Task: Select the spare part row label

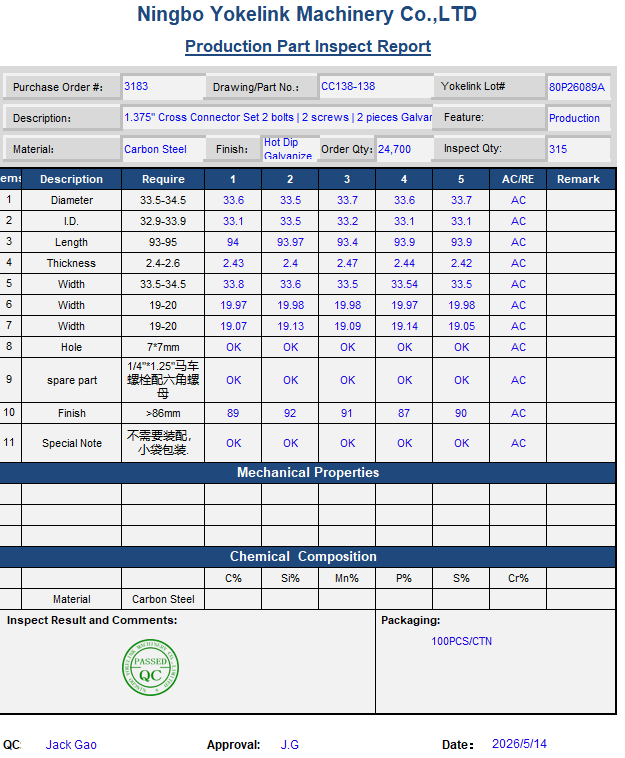Action: 72,380
